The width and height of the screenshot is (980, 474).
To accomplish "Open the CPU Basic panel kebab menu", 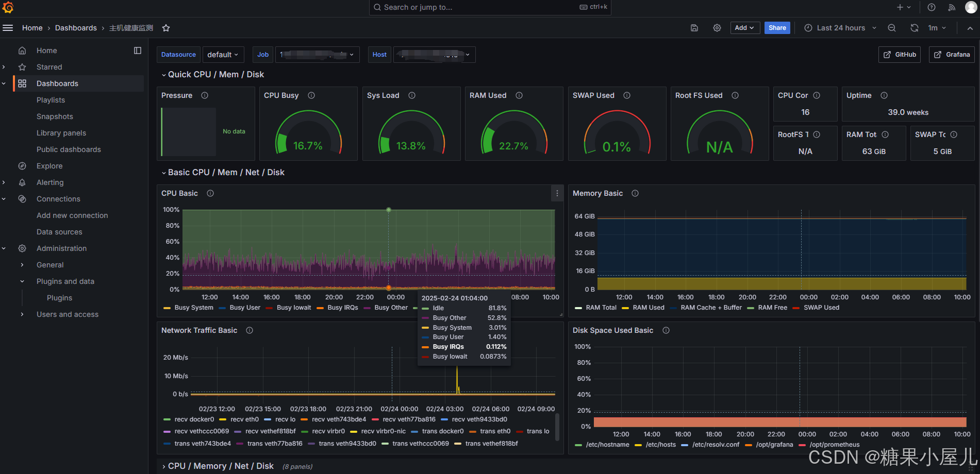I will 557,193.
